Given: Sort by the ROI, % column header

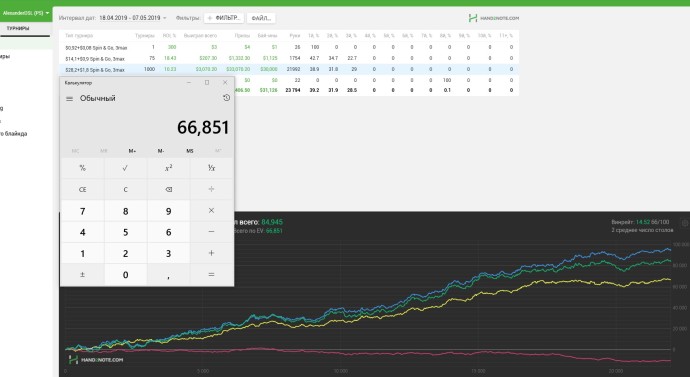Looking at the screenshot, I should tap(169, 36).
